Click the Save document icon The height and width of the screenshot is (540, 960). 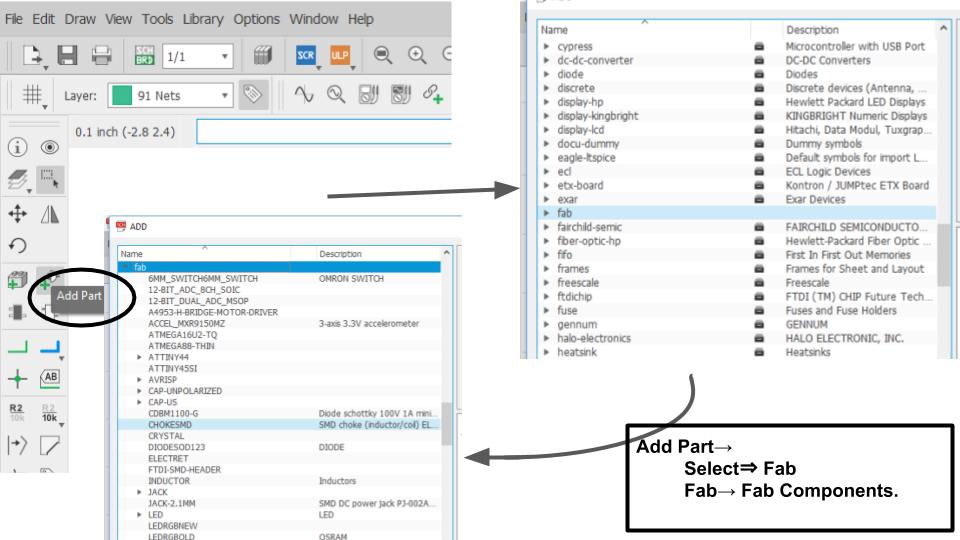67,56
